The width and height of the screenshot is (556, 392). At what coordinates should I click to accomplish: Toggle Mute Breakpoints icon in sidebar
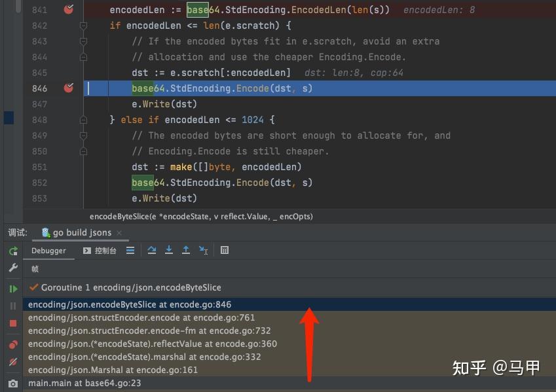click(x=13, y=362)
